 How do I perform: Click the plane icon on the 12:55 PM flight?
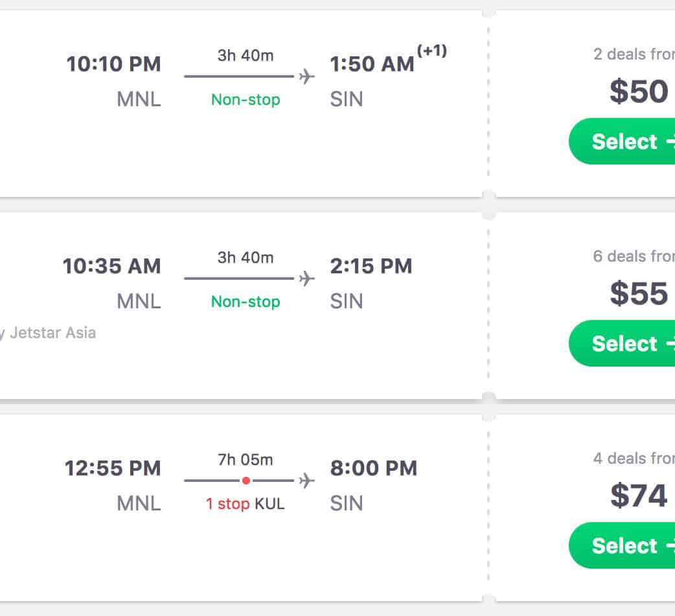pos(306,481)
